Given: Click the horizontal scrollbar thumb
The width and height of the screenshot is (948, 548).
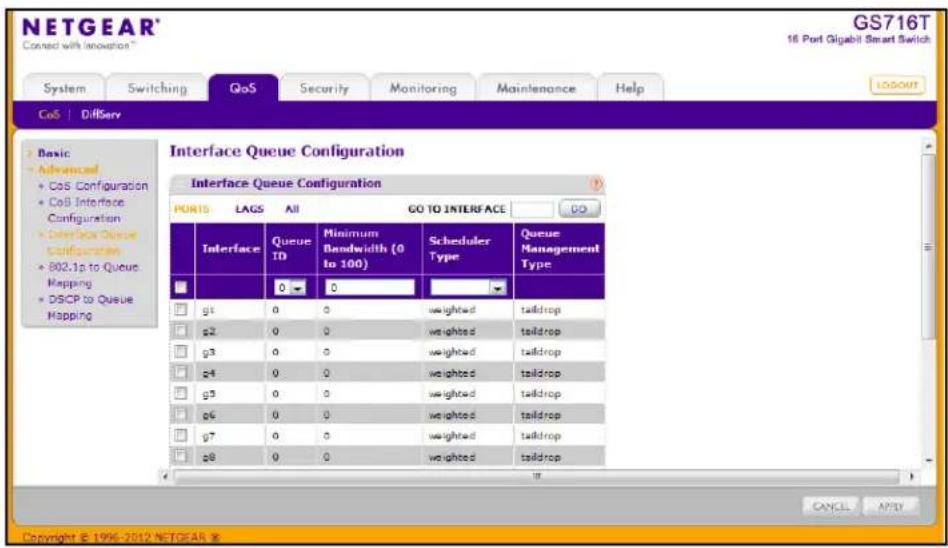Looking at the screenshot, I should tap(536, 477).
